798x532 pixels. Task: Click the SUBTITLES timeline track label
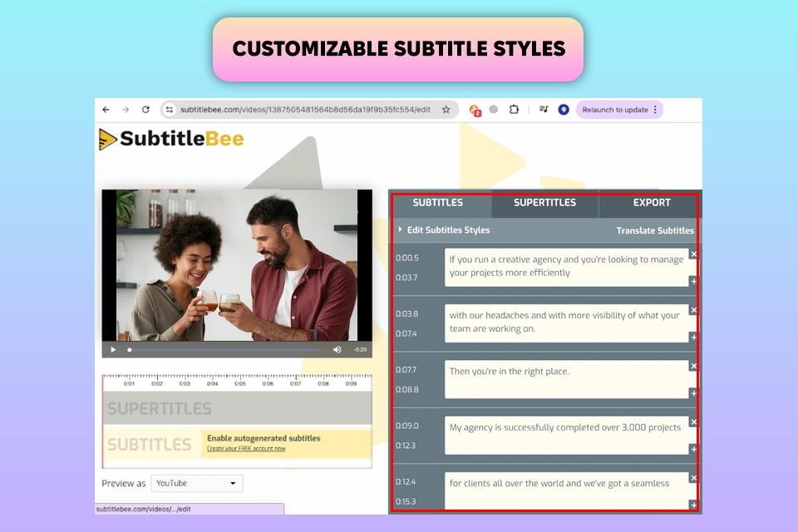150,445
